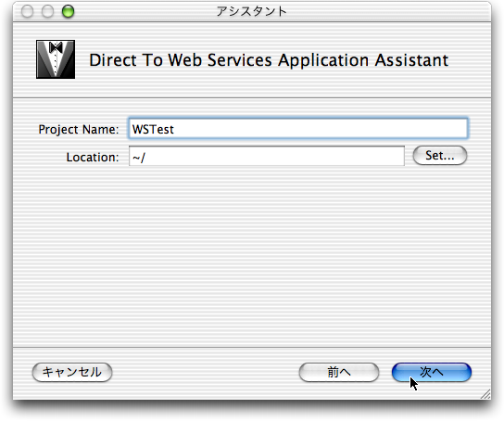Click the word Assistant in the heading
The height and width of the screenshot is (421, 504).
(411, 60)
